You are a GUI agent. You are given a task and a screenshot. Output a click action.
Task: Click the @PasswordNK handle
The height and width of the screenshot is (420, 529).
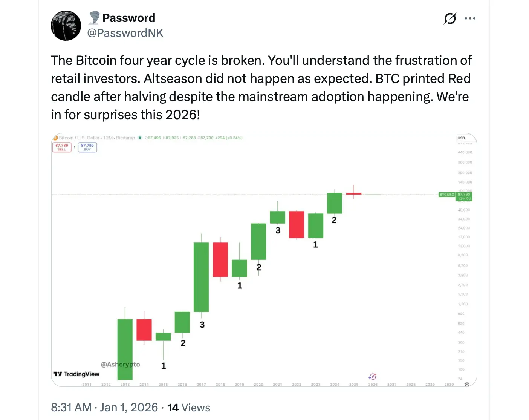point(125,33)
